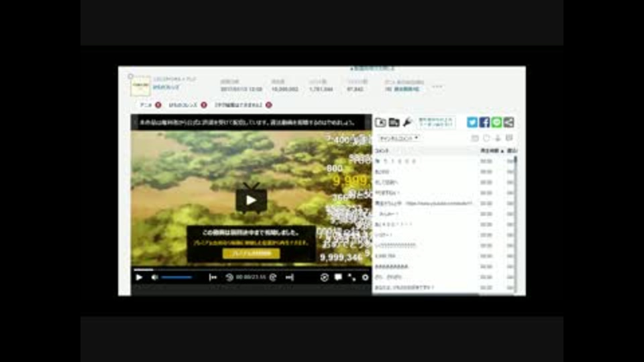The width and height of the screenshot is (644, 362).
Task: Click the first small icon above the comment list
Action: pos(475,138)
